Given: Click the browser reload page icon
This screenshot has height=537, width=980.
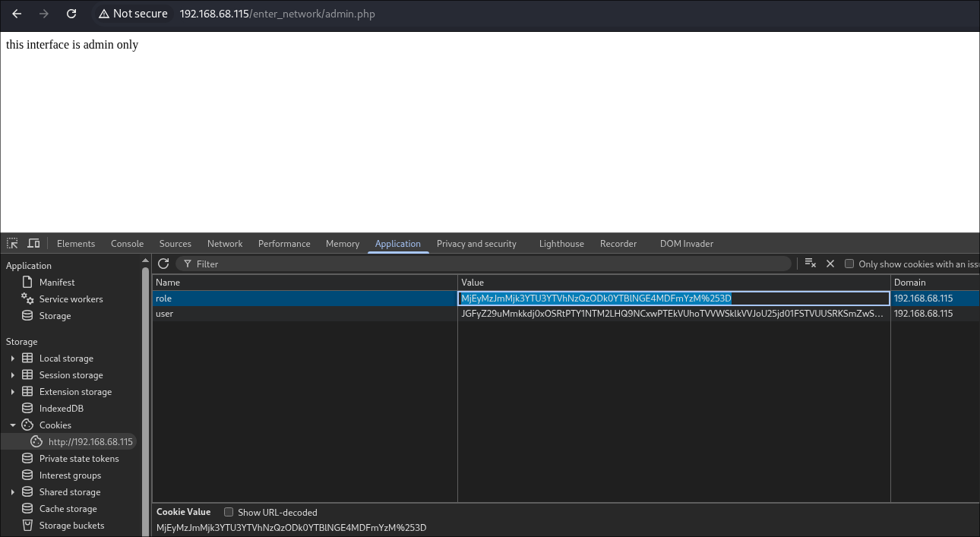Looking at the screenshot, I should (71, 14).
